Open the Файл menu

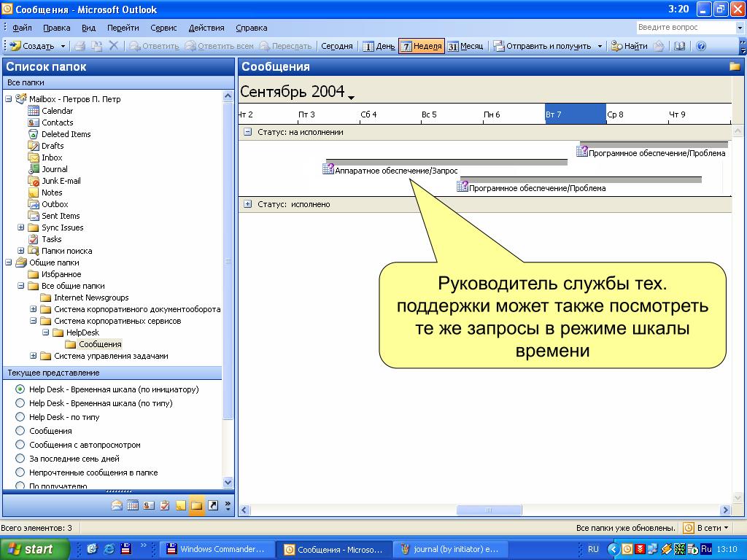click(x=23, y=28)
